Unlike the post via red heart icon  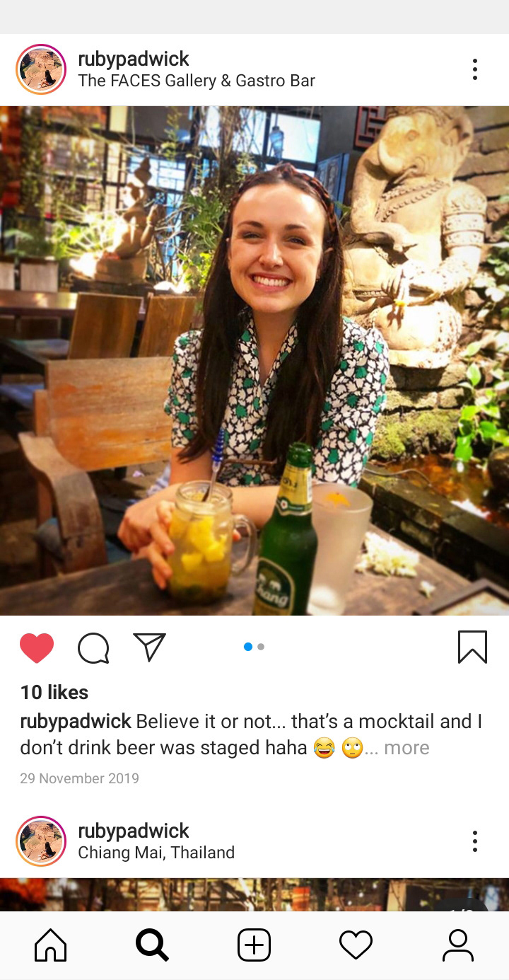point(37,647)
